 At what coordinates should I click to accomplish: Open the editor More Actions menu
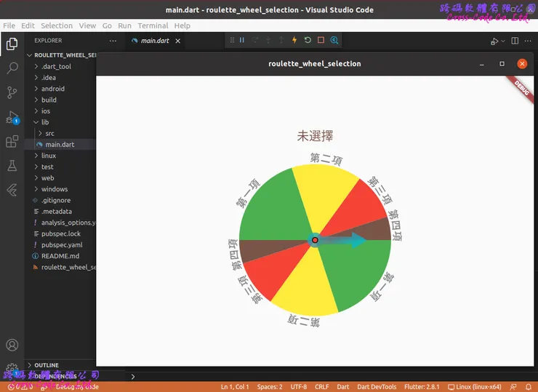(x=528, y=41)
